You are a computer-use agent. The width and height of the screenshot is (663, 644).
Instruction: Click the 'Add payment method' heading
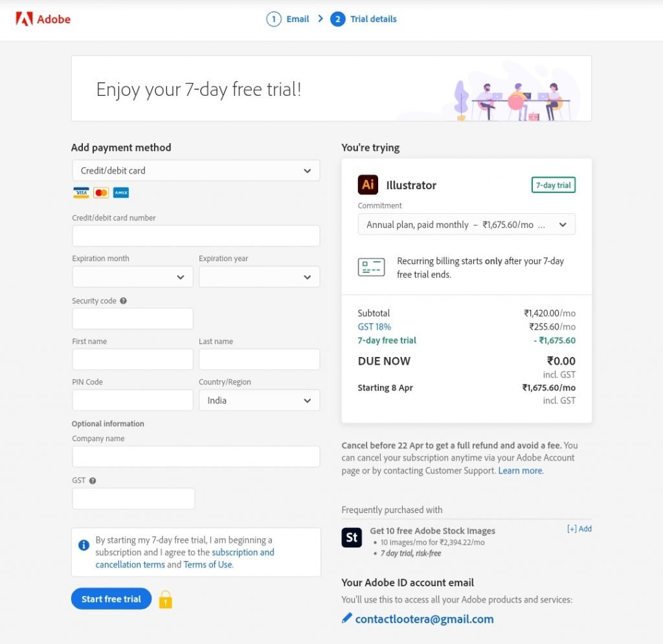coord(121,148)
